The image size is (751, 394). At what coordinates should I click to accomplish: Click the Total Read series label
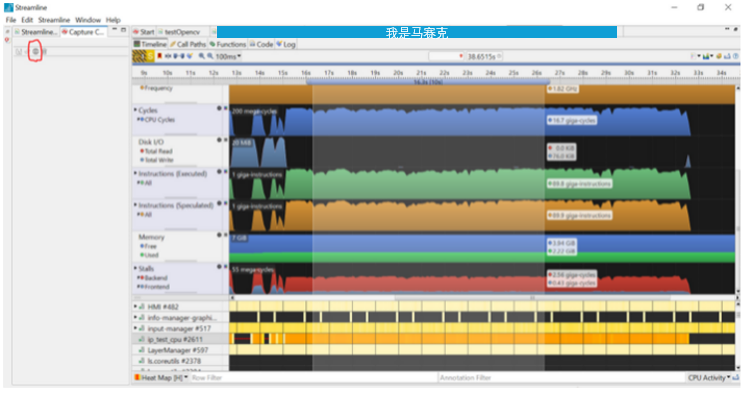click(158, 151)
